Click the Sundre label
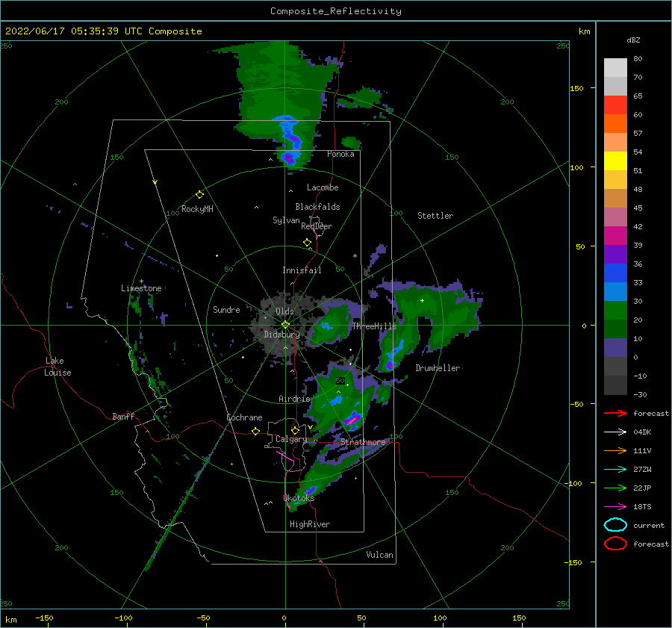 226,309
